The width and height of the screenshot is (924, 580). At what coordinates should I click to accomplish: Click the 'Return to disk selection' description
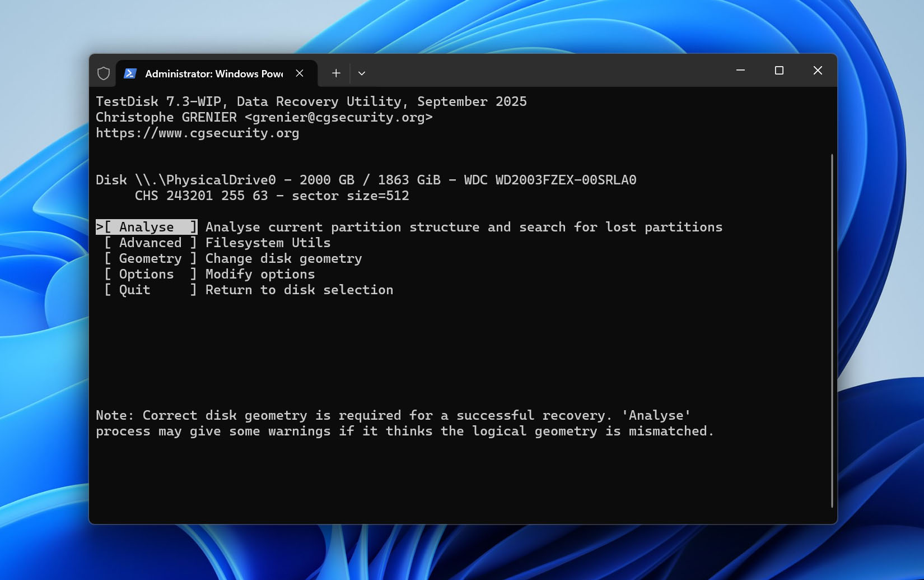(299, 290)
